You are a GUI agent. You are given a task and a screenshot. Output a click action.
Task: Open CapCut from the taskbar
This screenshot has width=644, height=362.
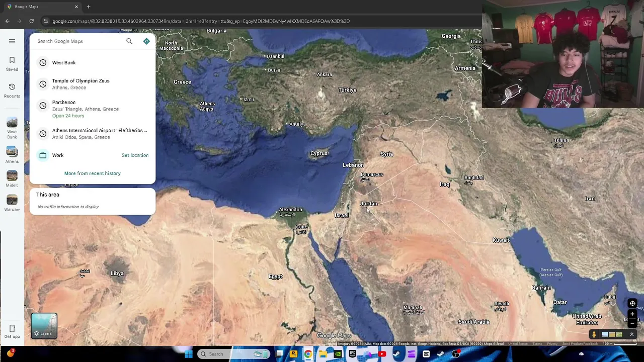[426, 354]
